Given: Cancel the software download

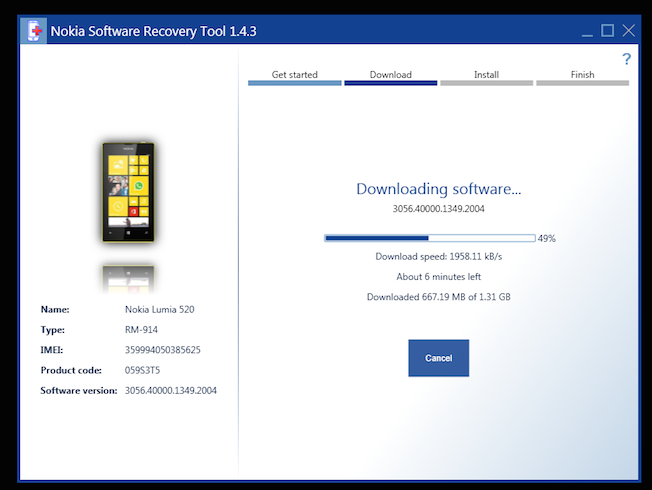Looking at the screenshot, I should click(x=438, y=358).
